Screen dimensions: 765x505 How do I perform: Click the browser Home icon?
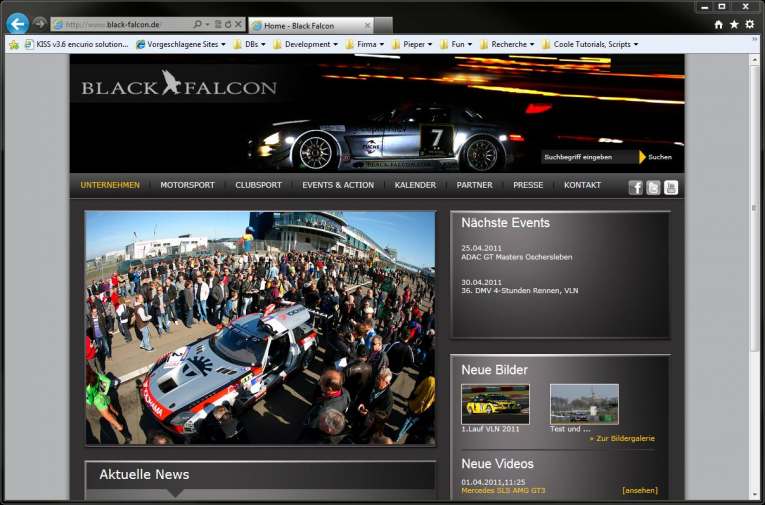click(x=718, y=24)
